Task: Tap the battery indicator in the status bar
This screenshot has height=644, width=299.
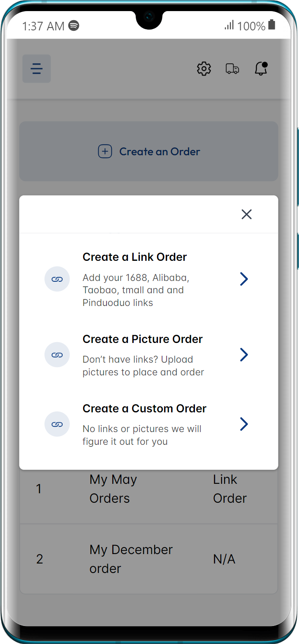Action: (x=271, y=25)
